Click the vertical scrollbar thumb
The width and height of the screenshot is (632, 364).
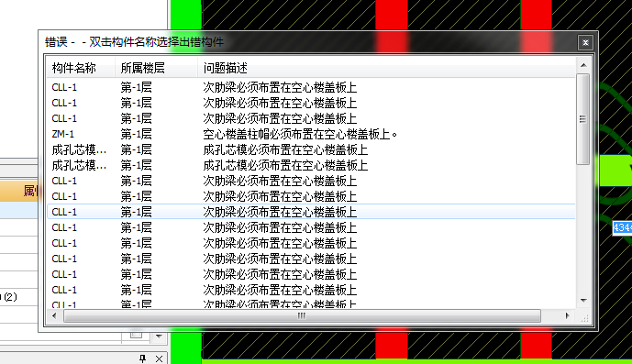tap(582, 119)
